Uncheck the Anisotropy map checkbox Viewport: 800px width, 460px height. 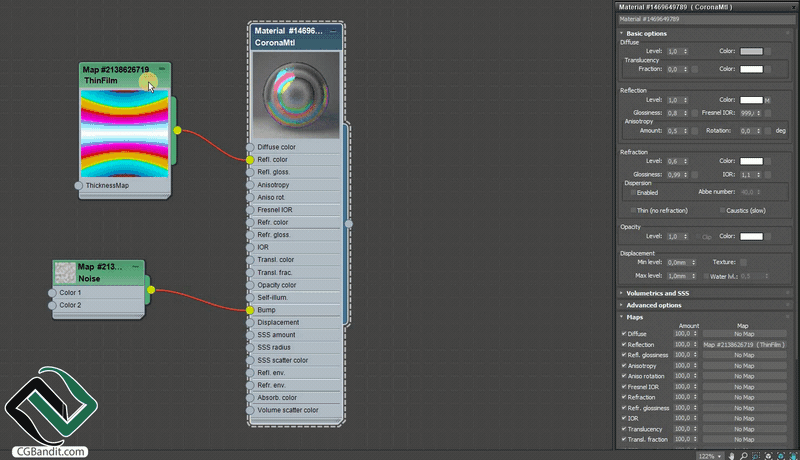[624, 366]
